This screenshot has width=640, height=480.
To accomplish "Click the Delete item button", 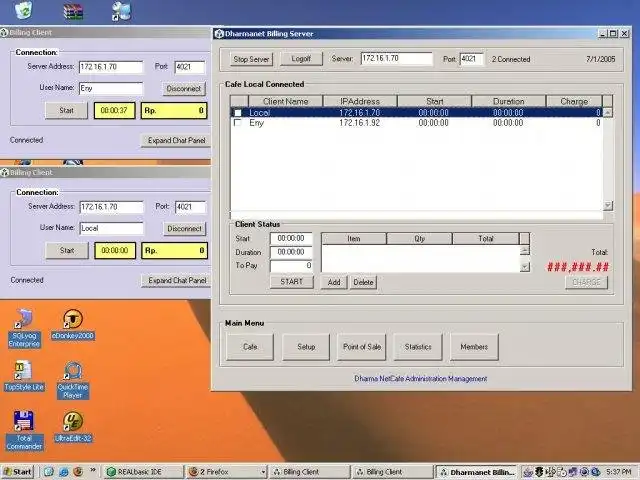I will 363,282.
